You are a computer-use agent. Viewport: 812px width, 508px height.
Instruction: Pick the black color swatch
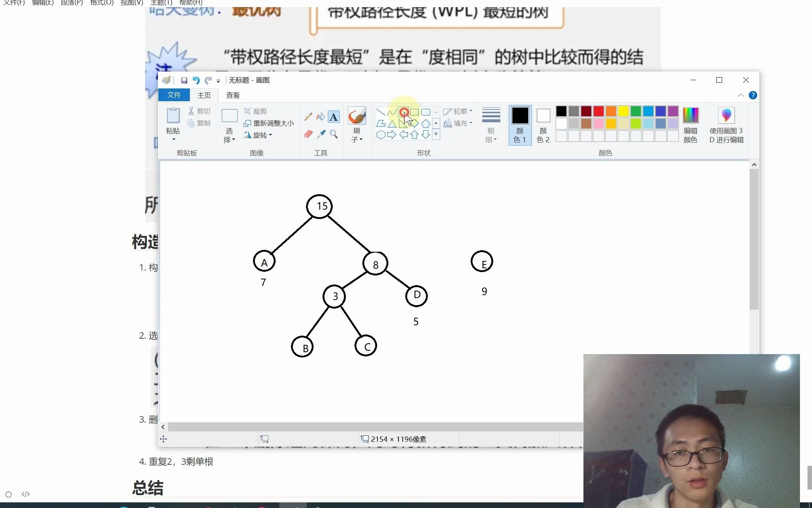[x=561, y=111]
